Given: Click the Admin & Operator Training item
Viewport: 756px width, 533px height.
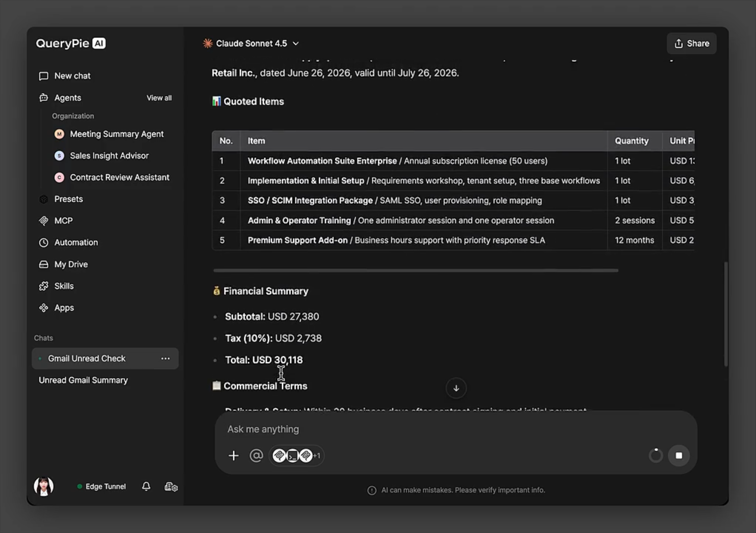Looking at the screenshot, I should (x=401, y=220).
